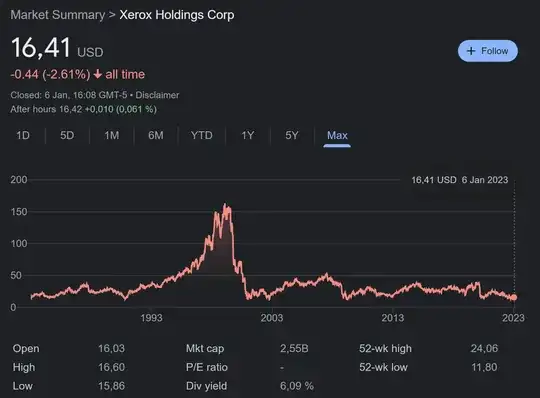Click the Xerox Holdings Corp title
Image resolution: width=540 pixels, height=398 pixels.
click(x=177, y=15)
